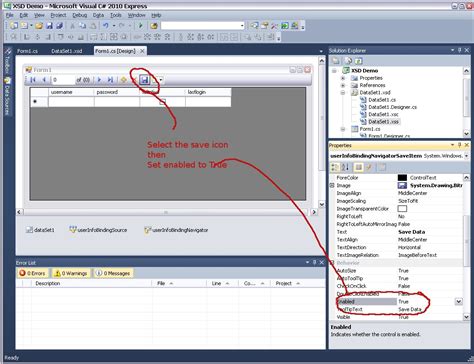Viewport: 474px width, 364px height.
Task: Click Move Previous on the binding navigator
Action: click(44, 80)
